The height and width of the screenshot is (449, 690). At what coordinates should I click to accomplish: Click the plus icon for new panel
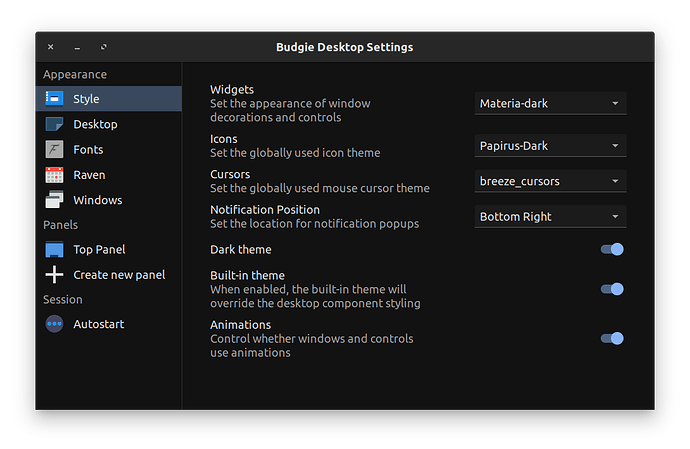54,275
